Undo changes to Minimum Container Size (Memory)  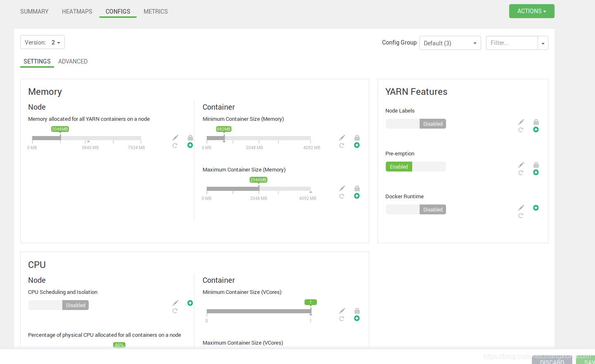(x=342, y=146)
